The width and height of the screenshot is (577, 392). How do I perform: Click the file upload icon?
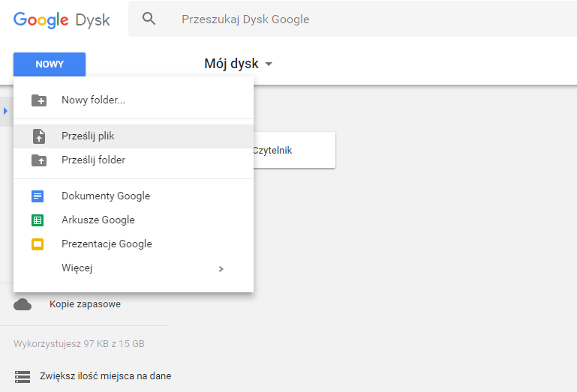click(x=39, y=136)
